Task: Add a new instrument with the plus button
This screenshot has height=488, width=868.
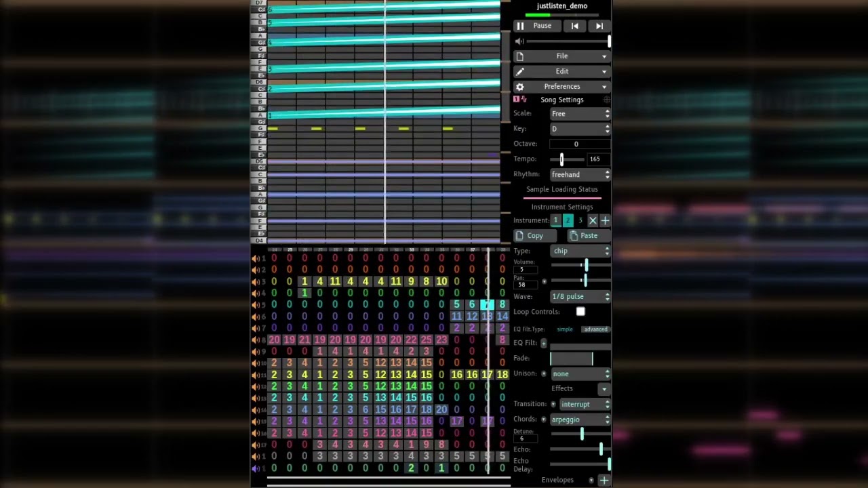Action: [x=605, y=221]
